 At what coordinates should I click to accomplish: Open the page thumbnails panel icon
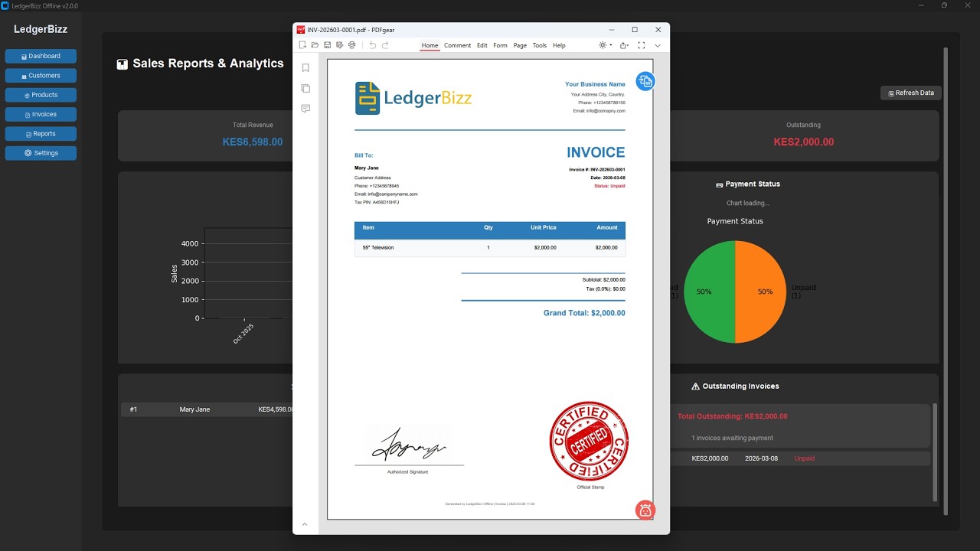(x=305, y=88)
